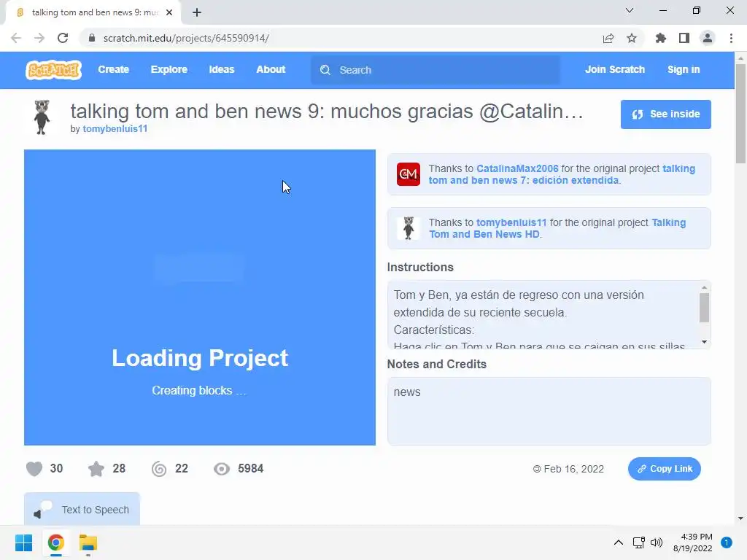Open notification center badge
The height and width of the screenshot is (560, 747).
(x=727, y=542)
